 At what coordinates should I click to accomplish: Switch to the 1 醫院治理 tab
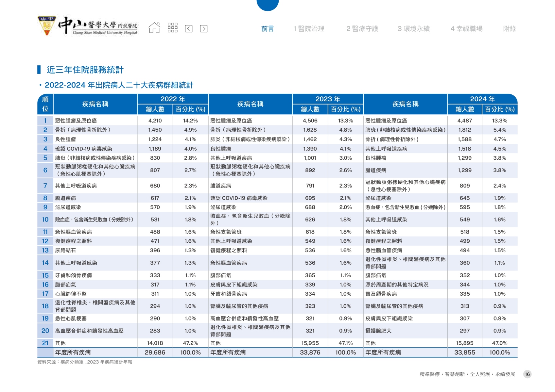click(x=309, y=29)
